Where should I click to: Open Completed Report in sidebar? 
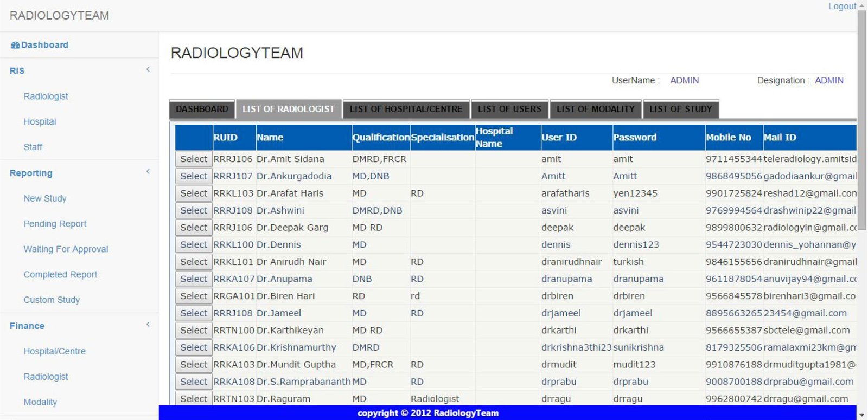(60, 275)
